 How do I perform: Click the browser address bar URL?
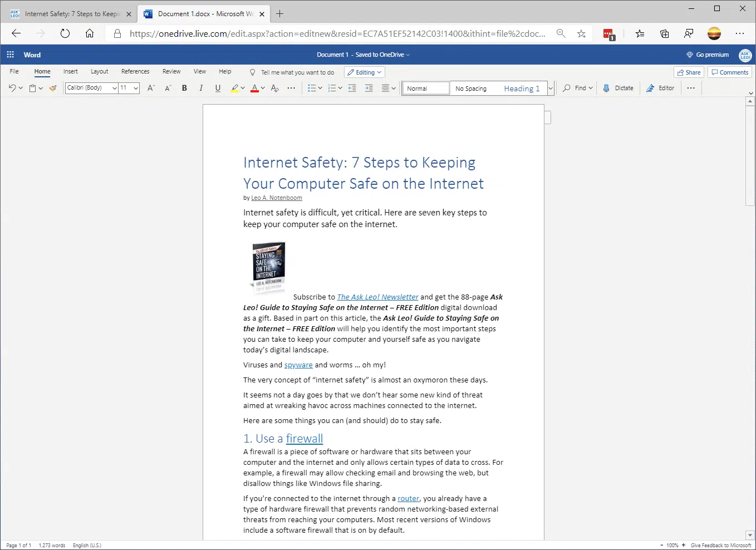click(x=337, y=33)
